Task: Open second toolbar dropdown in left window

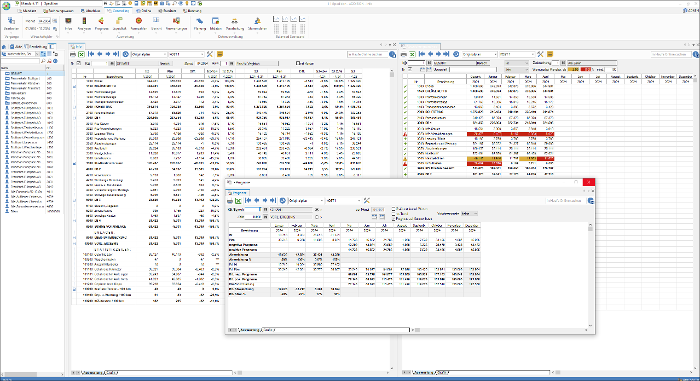Action: tap(186, 54)
